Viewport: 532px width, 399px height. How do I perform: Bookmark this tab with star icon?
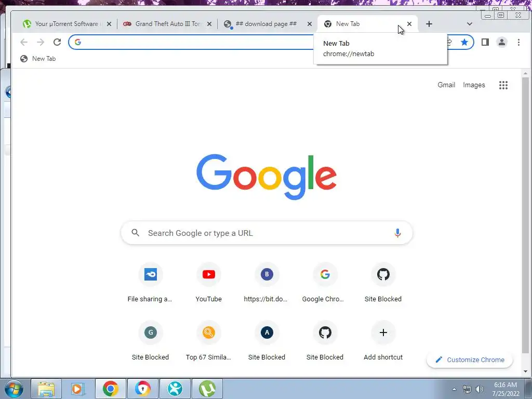click(x=464, y=42)
